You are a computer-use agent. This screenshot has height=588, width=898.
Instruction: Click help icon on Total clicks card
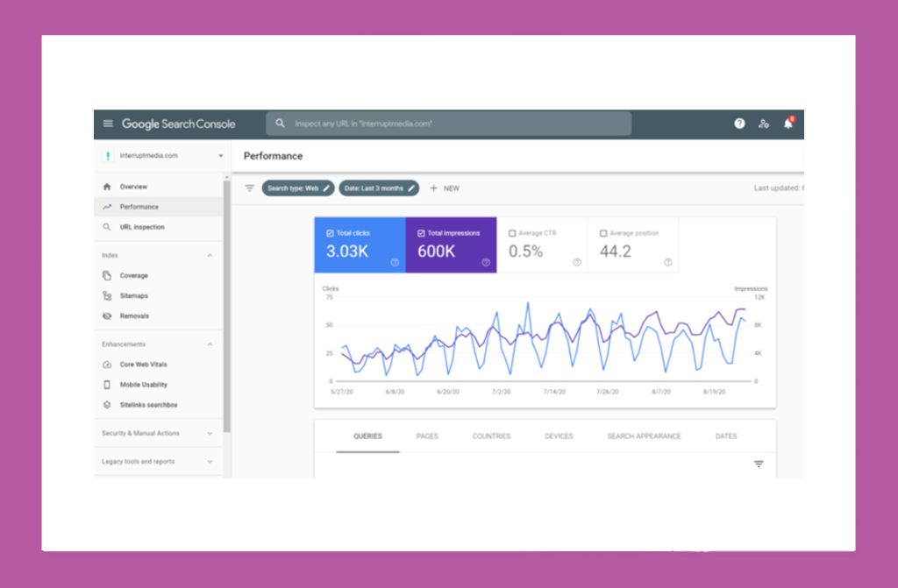tap(395, 262)
